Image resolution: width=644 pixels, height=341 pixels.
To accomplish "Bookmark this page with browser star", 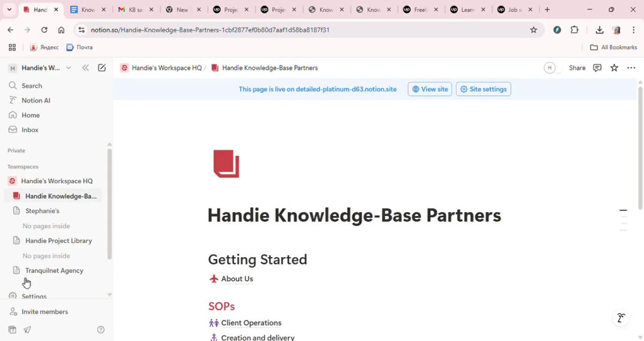I will (x=533, y=30).
